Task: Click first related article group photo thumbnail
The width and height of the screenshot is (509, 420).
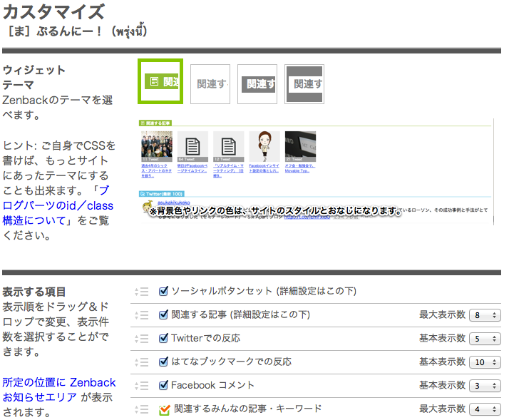Action: (x=157, y=146)
